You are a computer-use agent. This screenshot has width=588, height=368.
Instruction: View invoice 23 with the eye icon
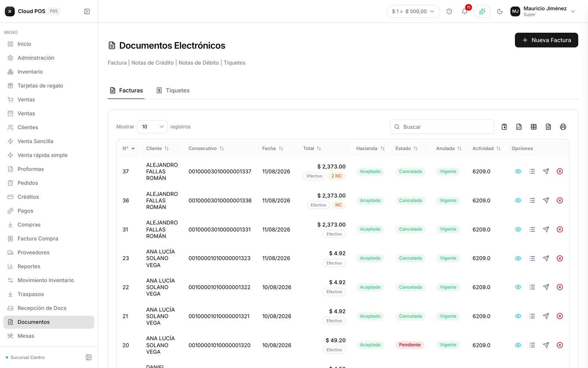518,258
